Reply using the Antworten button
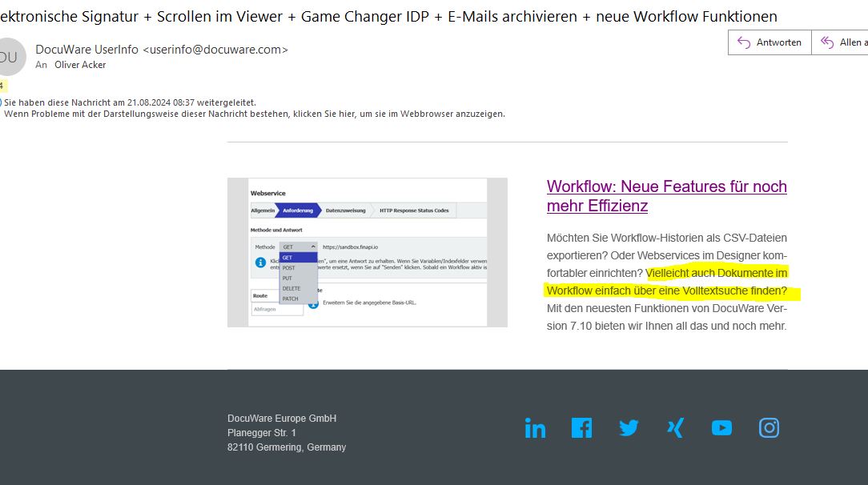The height and width of the screenshot is (485, 868). (770, 42)
